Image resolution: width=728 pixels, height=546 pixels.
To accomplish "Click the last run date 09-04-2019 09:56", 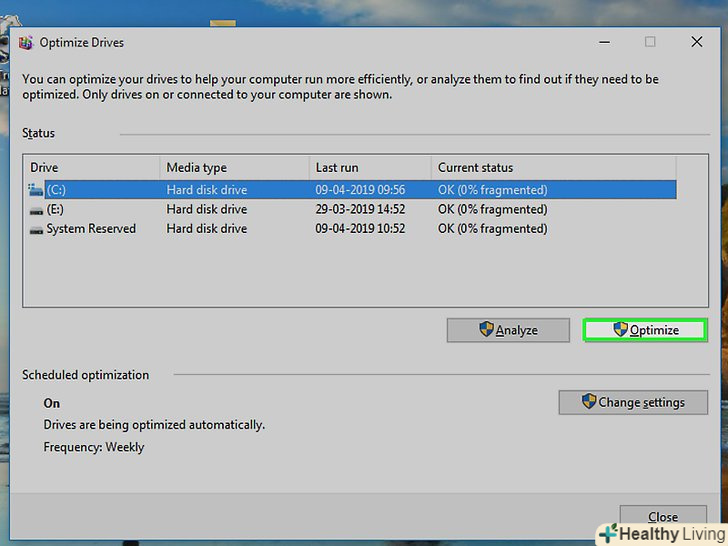I will point(360,190).
